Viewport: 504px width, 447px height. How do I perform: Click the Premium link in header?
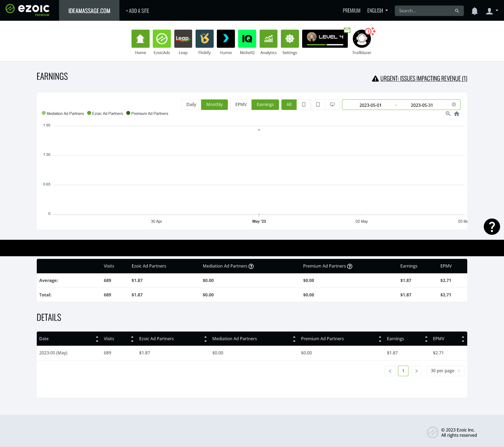coord(351,11)
